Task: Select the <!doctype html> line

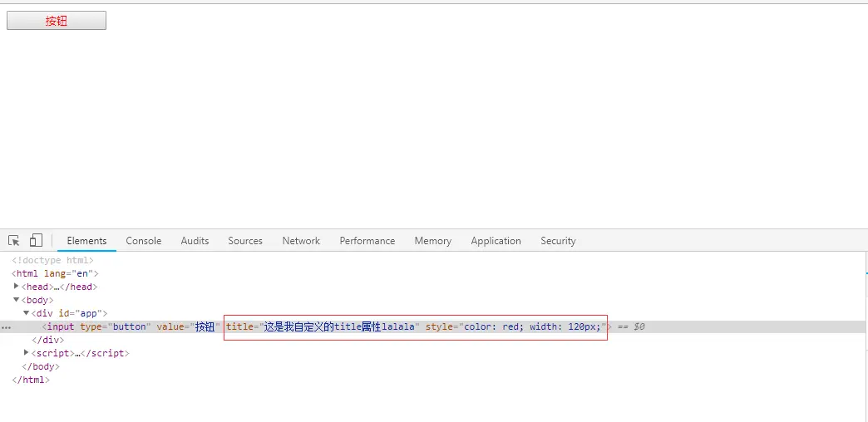Action: [x=52, y=260]
